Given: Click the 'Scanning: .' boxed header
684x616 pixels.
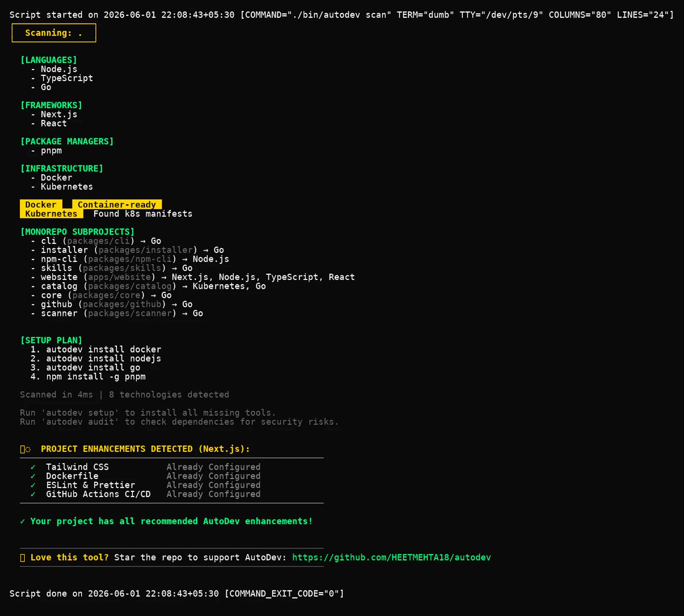Looking at the screenshot, I should 54,33.
